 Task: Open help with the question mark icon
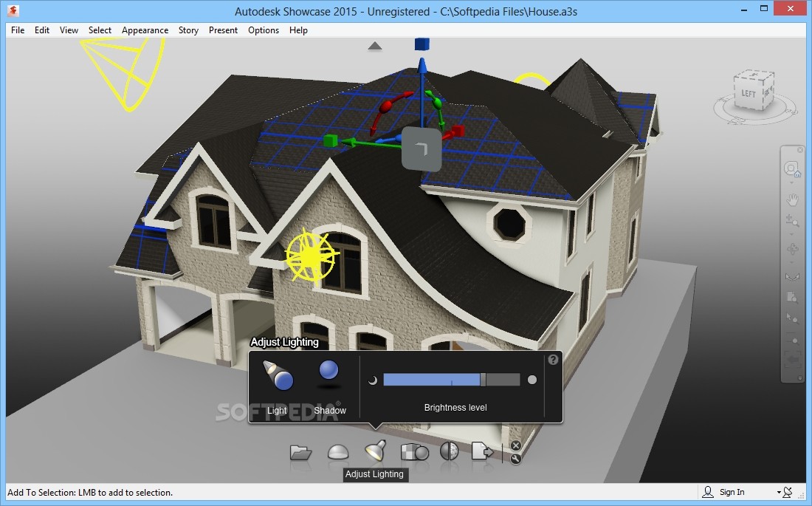pos(553,360)
